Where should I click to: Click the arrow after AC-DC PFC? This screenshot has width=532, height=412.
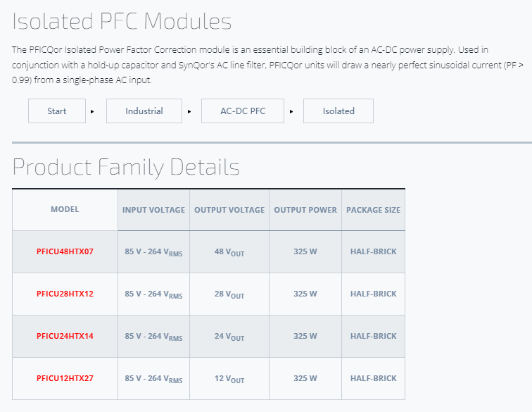pyautogui.click(x=291, y=111)
